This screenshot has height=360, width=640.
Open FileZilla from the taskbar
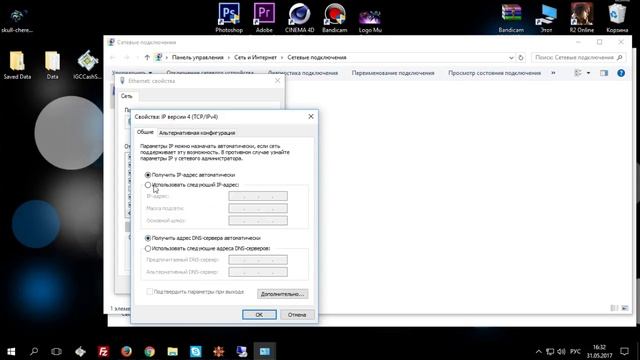(x=103, y=351)
